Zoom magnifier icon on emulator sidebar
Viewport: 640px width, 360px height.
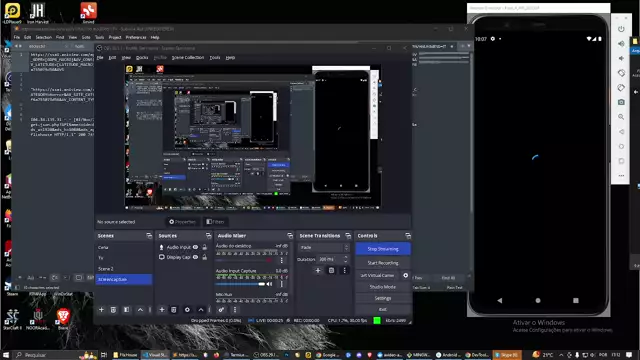coord(621,117)
